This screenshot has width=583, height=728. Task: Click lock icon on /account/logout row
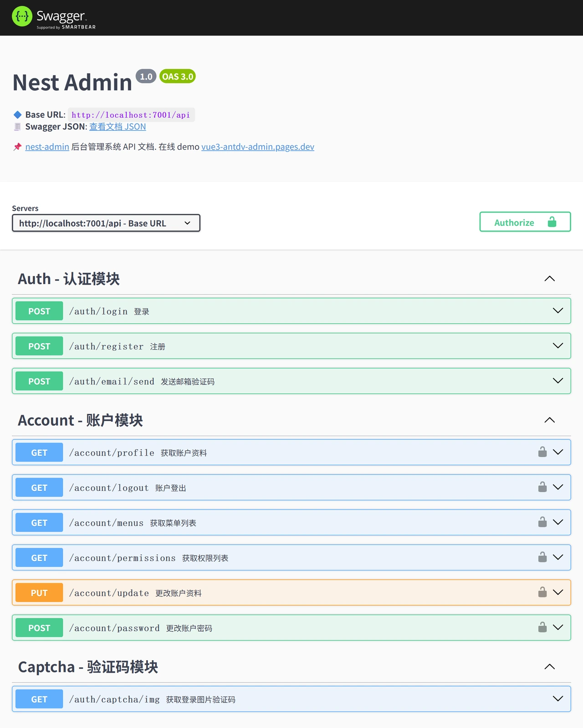542,487
